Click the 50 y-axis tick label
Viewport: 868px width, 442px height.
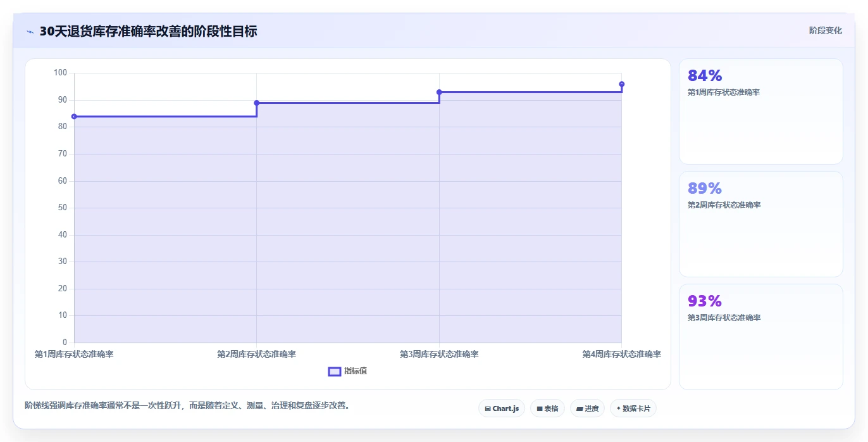(62, 208)
